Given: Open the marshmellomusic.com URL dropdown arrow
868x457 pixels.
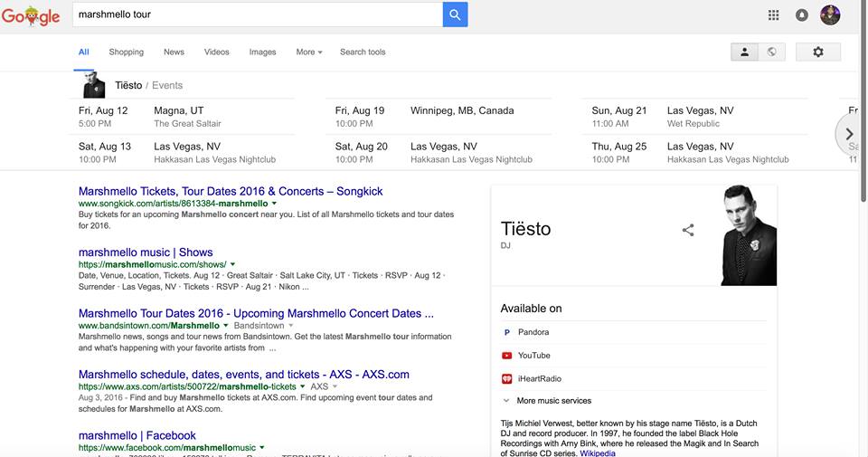Looking at the screenshot, I should click(232, 265).
